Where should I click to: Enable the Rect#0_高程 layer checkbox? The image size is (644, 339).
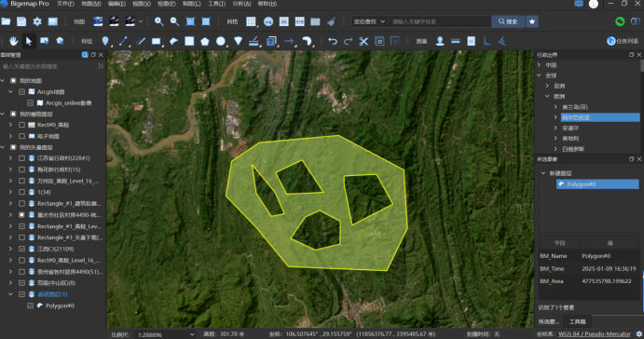(x=21, y=125)
